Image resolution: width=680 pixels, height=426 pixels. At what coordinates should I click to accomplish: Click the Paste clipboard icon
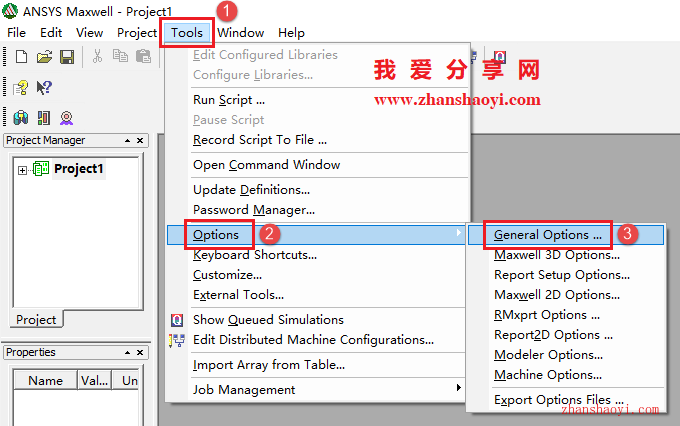143,56
